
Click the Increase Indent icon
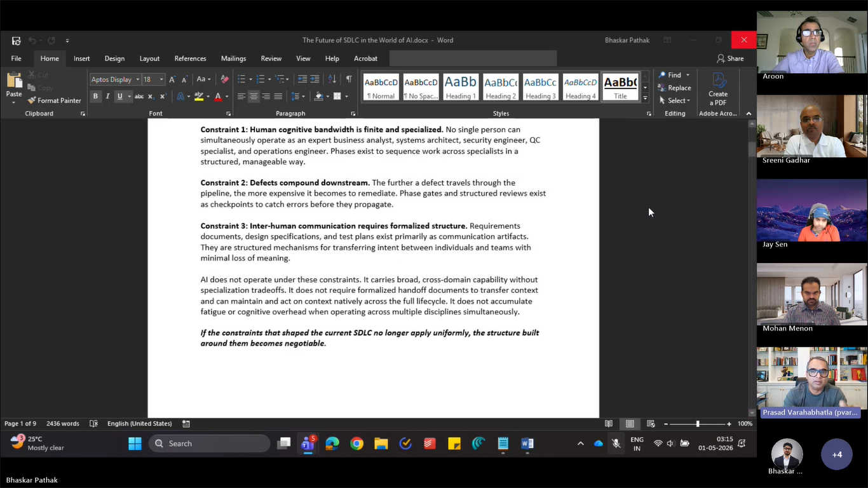tap(315, 79)
